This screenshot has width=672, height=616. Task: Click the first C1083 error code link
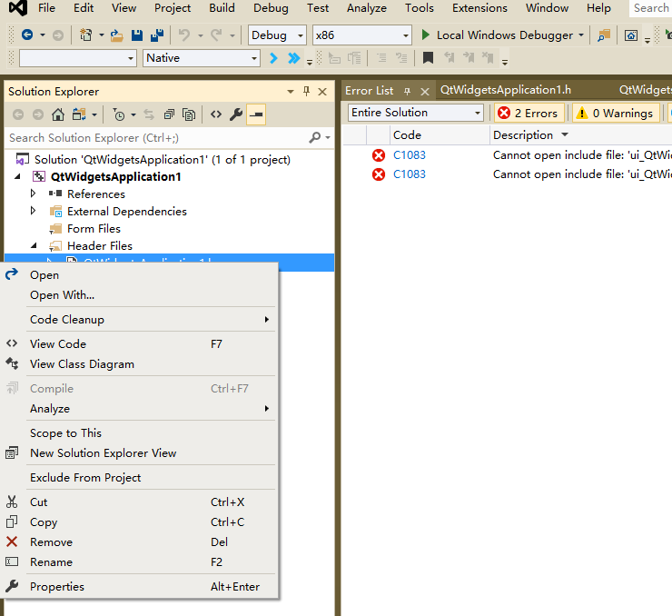point(410,154)
